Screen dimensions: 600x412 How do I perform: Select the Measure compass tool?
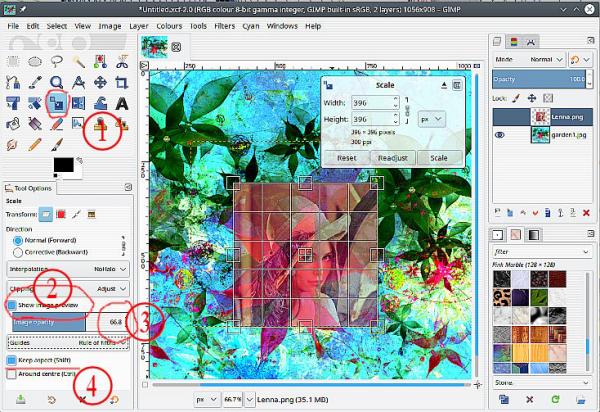78,82
